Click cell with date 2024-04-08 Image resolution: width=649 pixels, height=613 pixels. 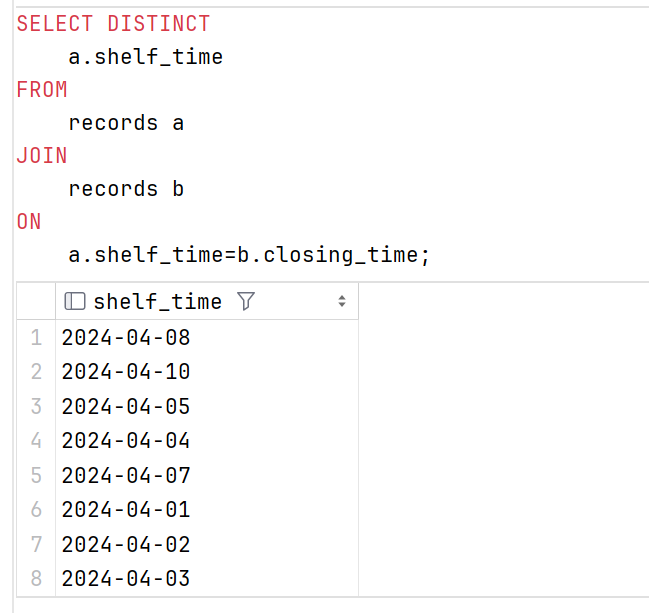207,337
